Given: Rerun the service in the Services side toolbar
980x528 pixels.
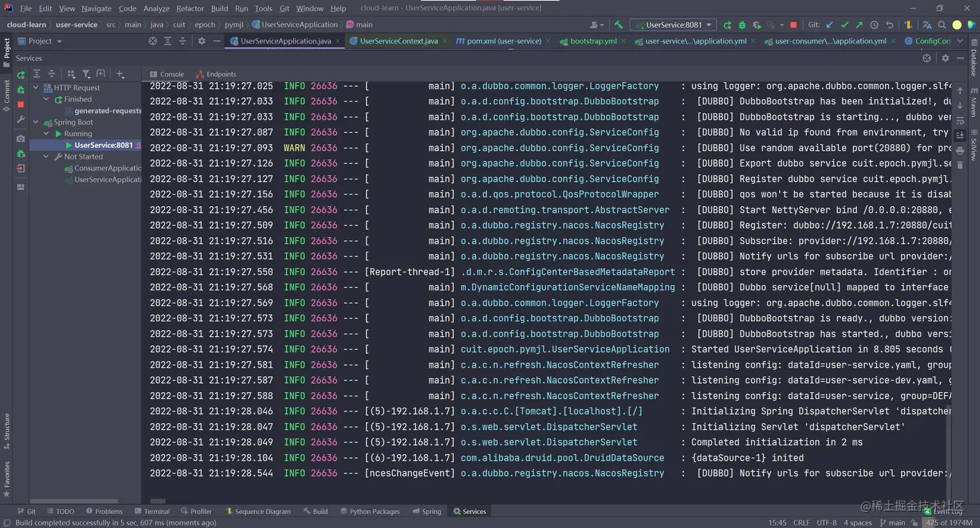Looking at the screenshot, I should [x=21, y=75].
